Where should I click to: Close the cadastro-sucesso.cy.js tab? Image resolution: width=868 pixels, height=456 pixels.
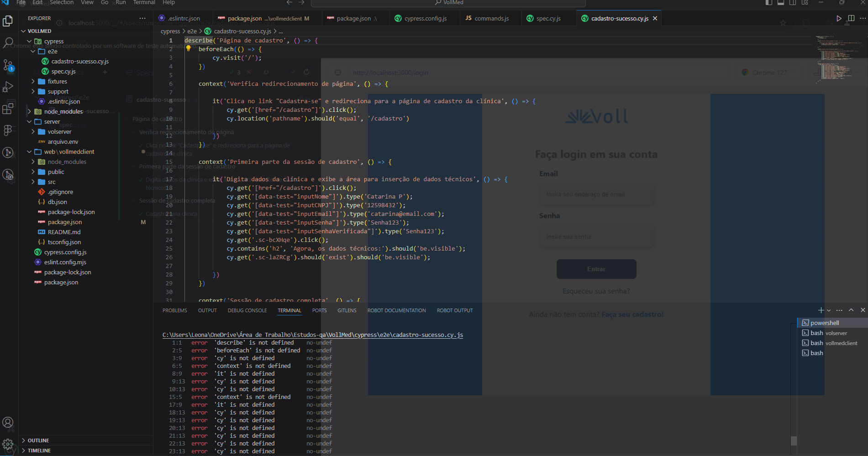[x=655, y=18]
